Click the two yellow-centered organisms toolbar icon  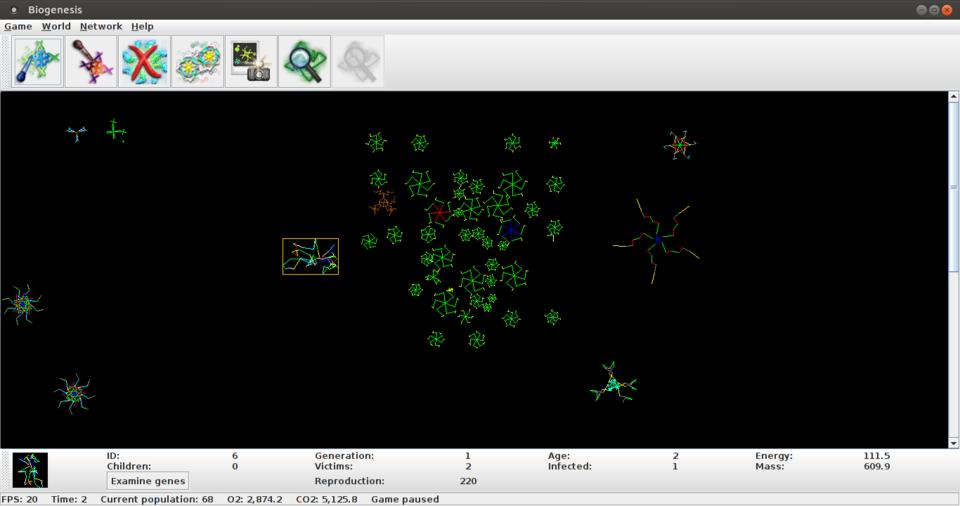[198, 62]
